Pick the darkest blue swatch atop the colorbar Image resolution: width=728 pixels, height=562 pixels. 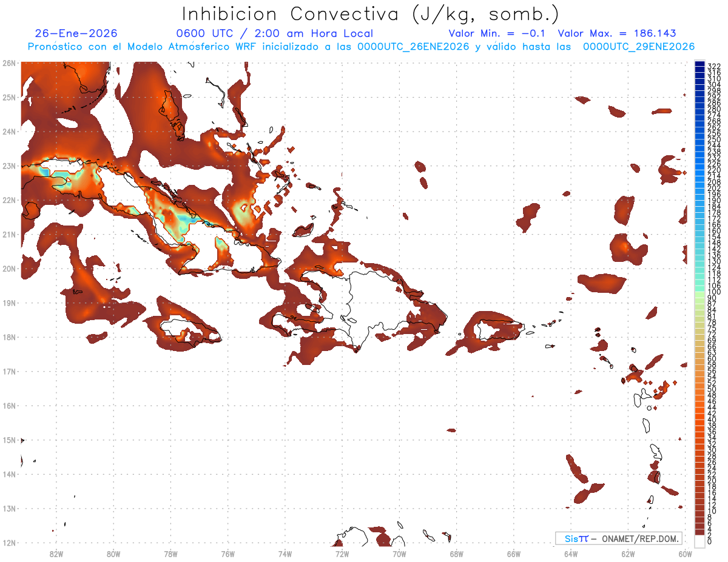[699, 64]
